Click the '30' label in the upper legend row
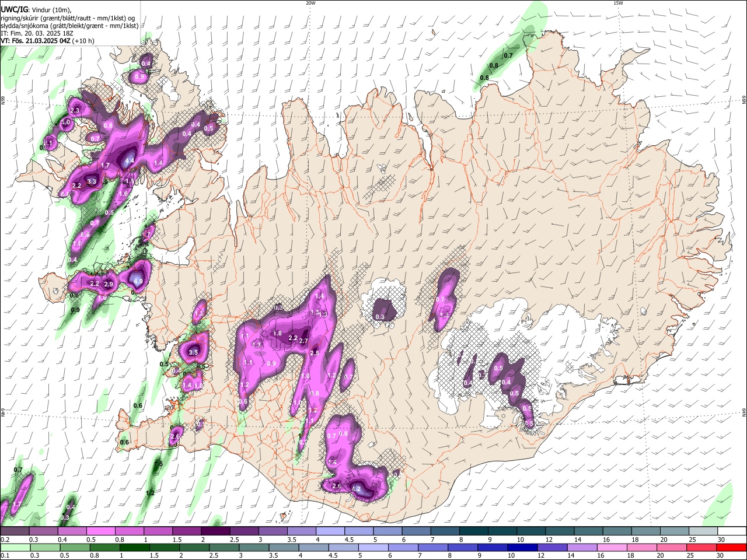Screen dimensions: 747x560 click(x=721, y=540)
